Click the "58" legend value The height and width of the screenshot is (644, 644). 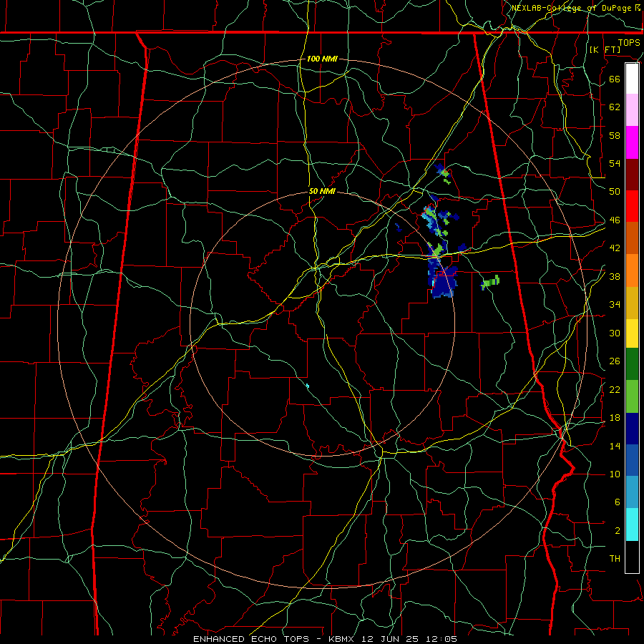pyautogui.click(x=615, y=135)
